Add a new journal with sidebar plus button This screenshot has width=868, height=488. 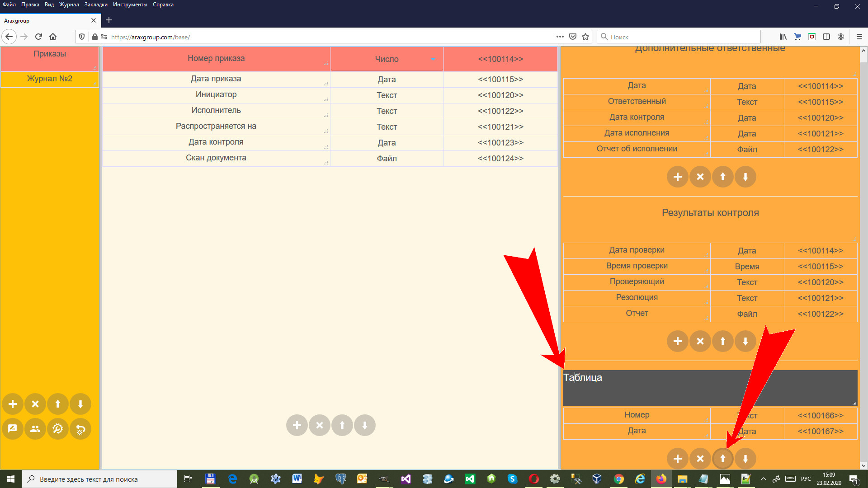(x=13, y=404)
